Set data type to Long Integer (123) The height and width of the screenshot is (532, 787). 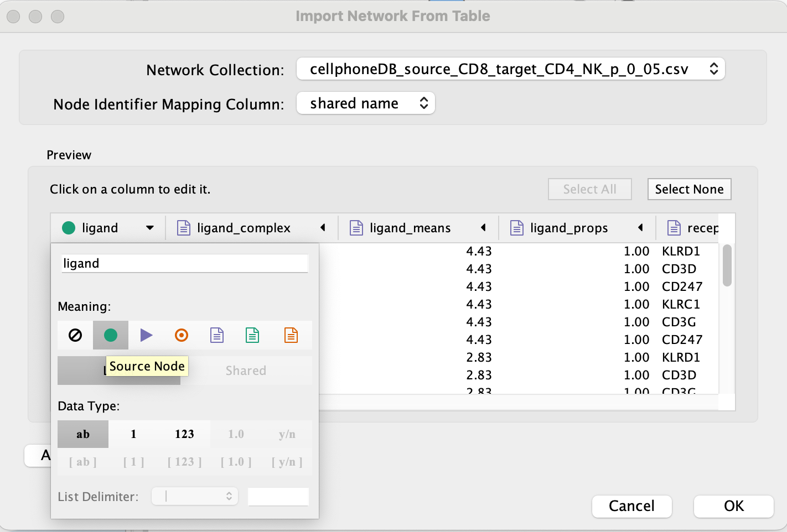click(184, 434)
